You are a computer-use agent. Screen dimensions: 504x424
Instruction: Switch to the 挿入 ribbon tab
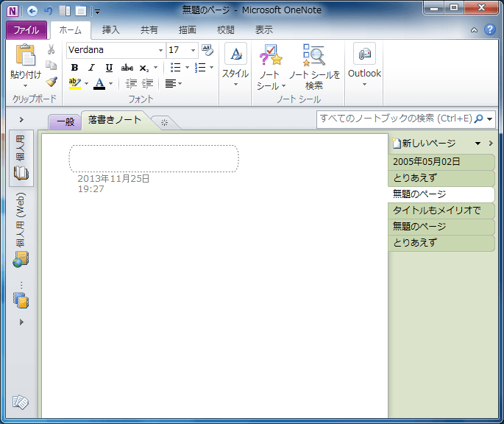111,30
